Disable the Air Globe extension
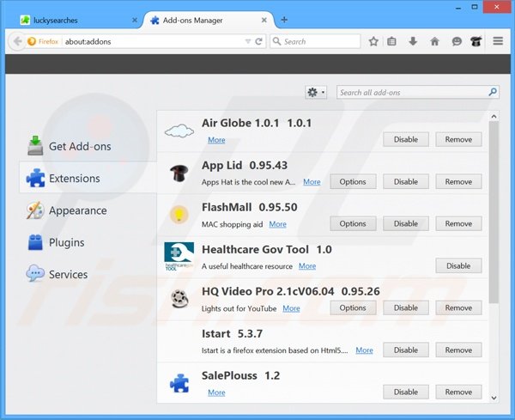Viewport: 515px width, 420px height. (406, 139)
